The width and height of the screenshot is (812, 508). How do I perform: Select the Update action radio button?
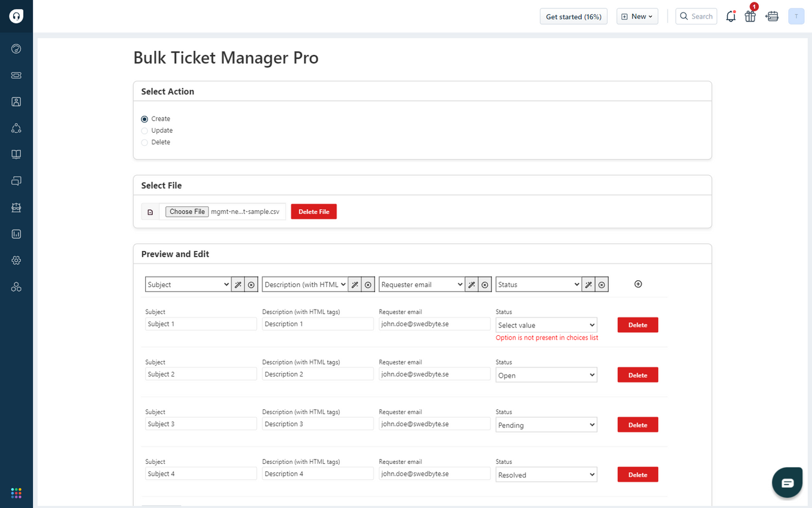pyautogui.click(x=144, y=130)
